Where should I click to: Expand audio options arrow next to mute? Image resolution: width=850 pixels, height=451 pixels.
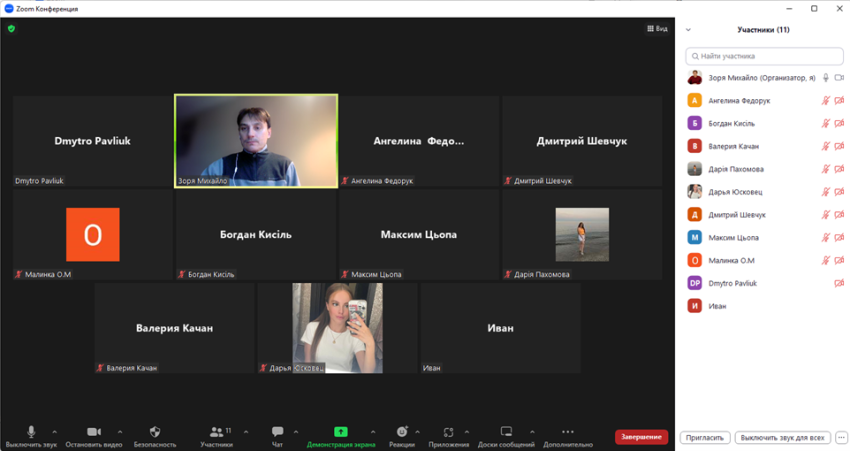pyautogui.click(x=54, y=432)
